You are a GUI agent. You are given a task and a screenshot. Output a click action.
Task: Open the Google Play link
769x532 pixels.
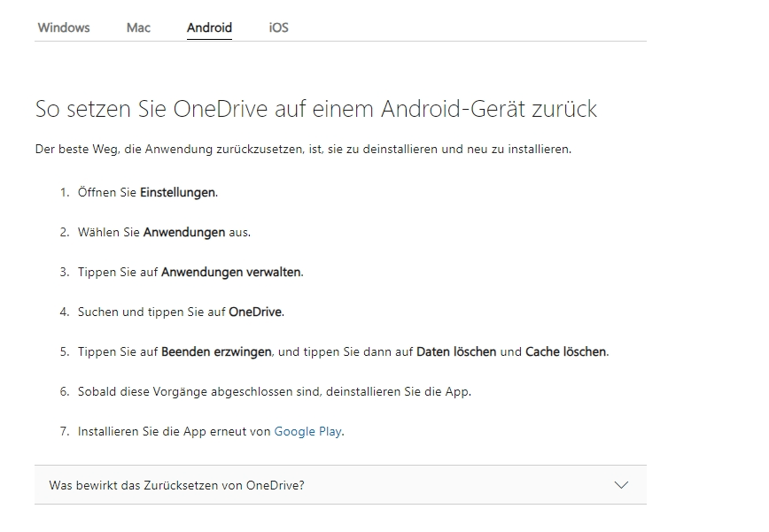tap(307, 432)
